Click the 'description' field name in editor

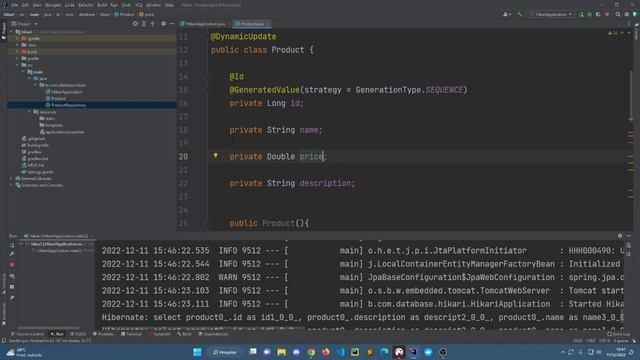[x=325, y=183]
